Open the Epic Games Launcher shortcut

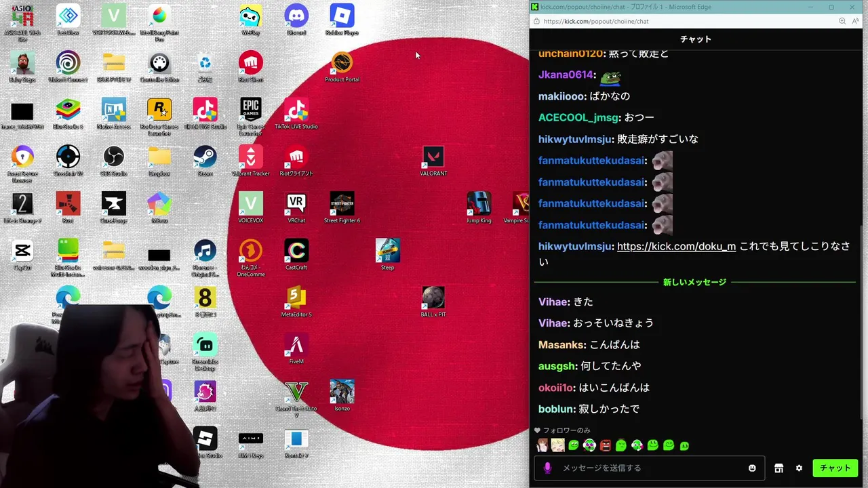click(251, 115)
